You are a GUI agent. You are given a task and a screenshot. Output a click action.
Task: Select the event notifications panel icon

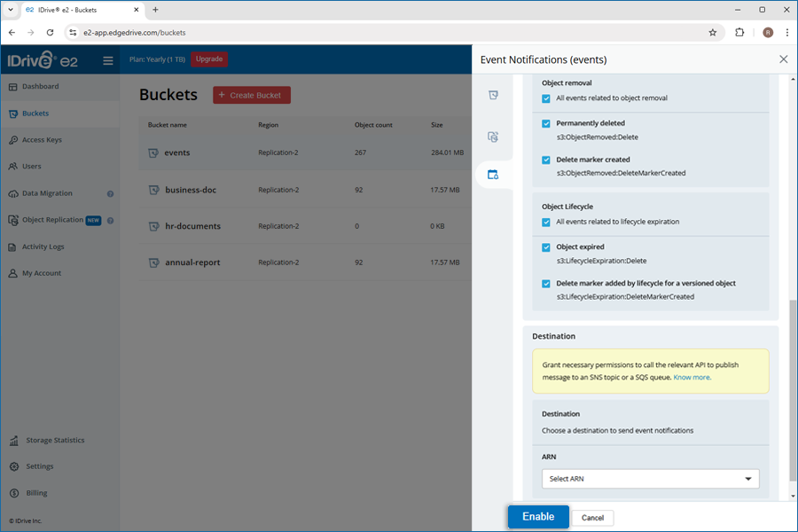pyautogui.click(x=493, y=175)
